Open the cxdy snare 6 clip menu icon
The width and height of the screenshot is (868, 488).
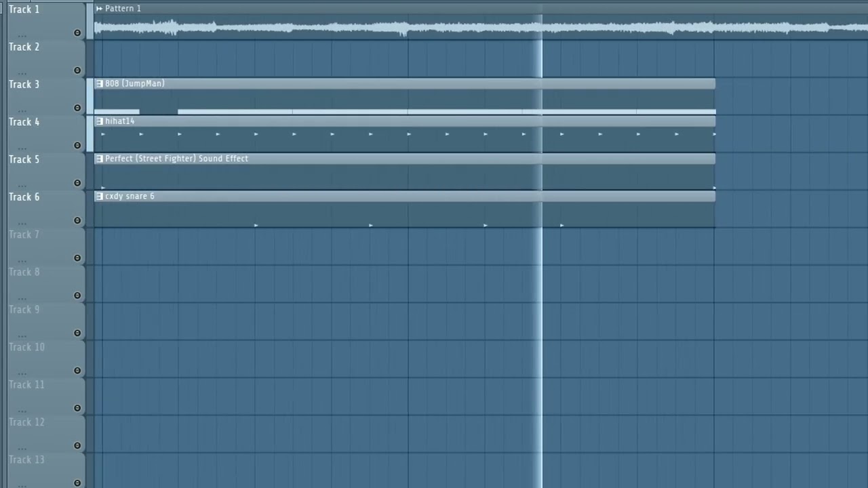click(99, 196)
